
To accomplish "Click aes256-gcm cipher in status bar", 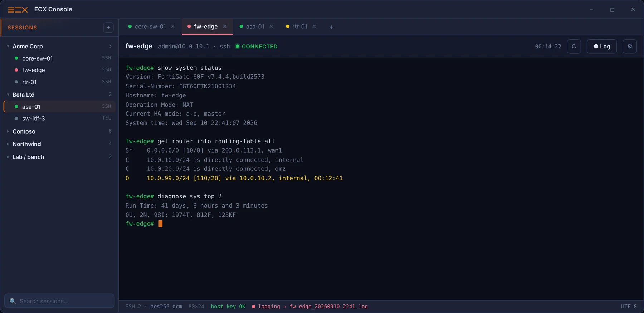I will click(x=166, y=307).
